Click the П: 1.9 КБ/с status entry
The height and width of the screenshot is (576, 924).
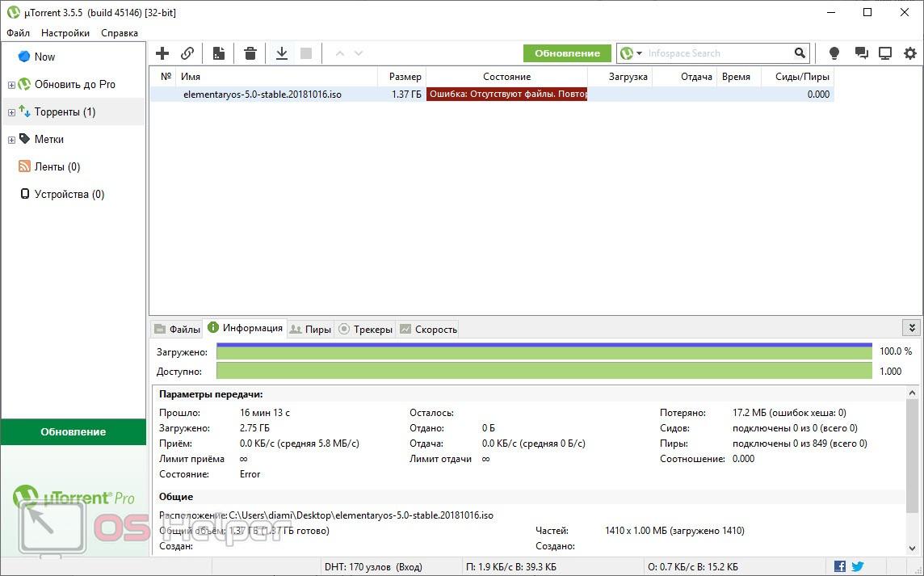pos(511,567)
